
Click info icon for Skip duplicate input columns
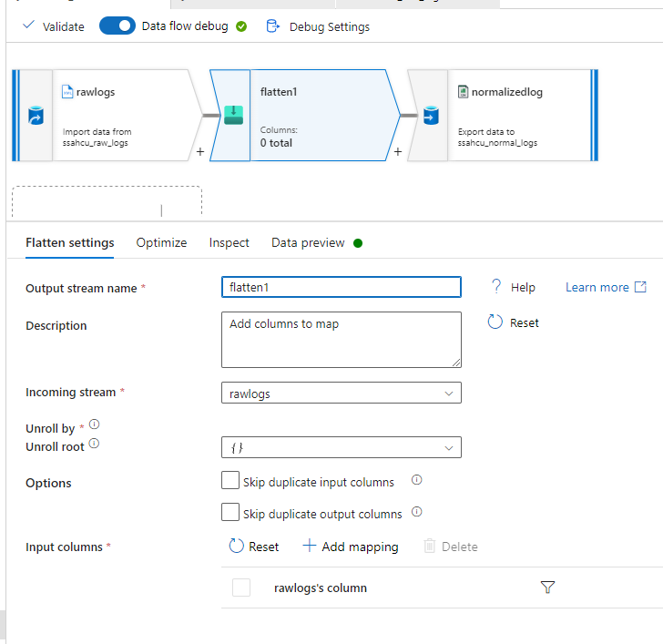(x=417, y=480)
